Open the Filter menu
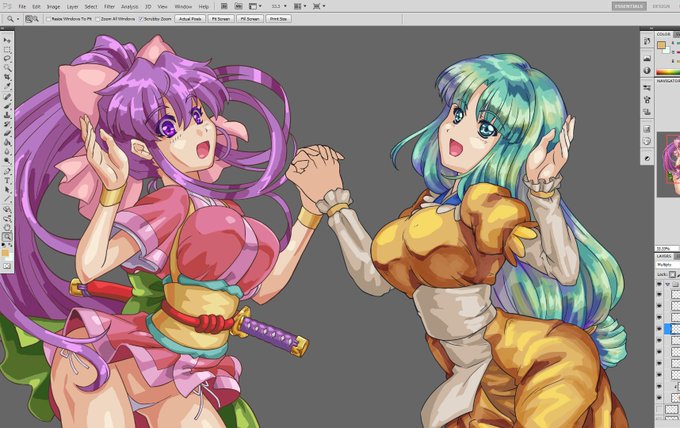Viewport: 680px width, 428px height. (x=109, y=7)
